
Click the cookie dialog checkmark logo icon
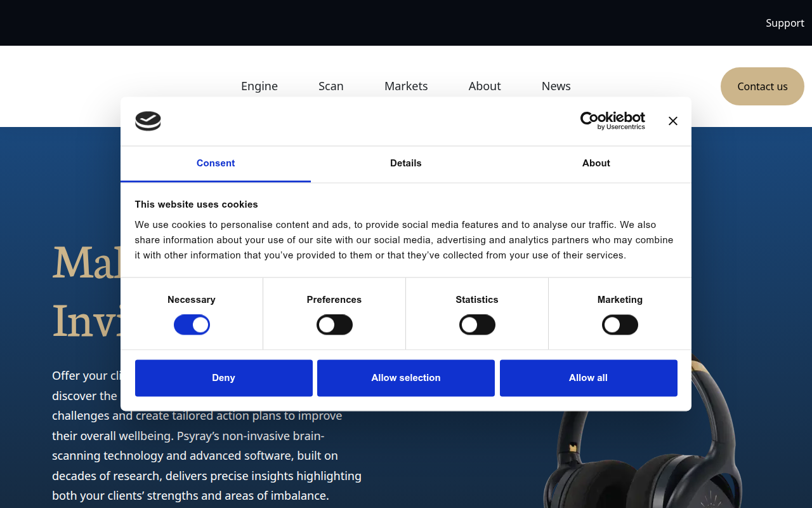pyautogui.click(x=148, y=121)
